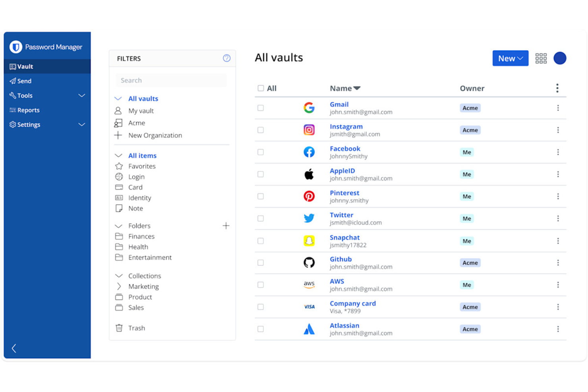The width and height of the screenshot is (588, 392).
Task: Select the Note item type filter
Action: (x=135, y=208)
